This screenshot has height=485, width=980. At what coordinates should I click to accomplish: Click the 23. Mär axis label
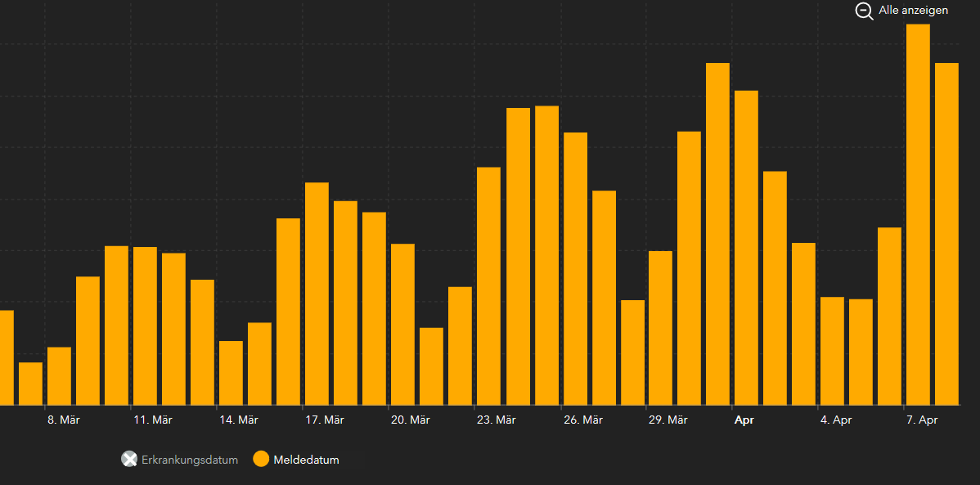pyautogui.click(x=497, y=420)
